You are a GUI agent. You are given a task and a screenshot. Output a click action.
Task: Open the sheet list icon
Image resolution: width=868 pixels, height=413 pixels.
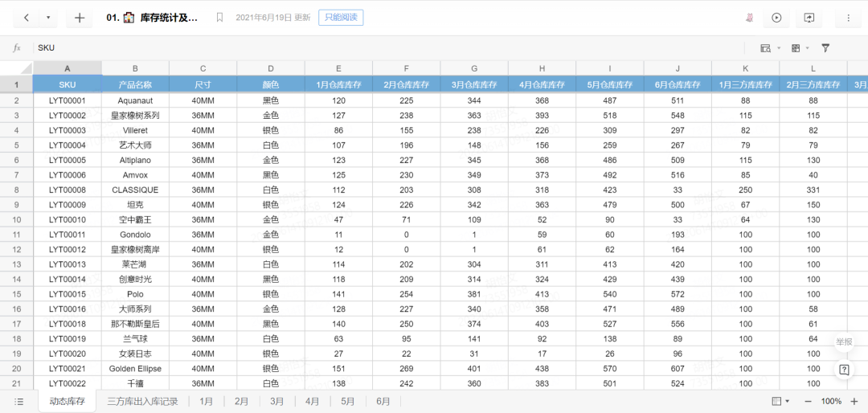coord(18,402)
